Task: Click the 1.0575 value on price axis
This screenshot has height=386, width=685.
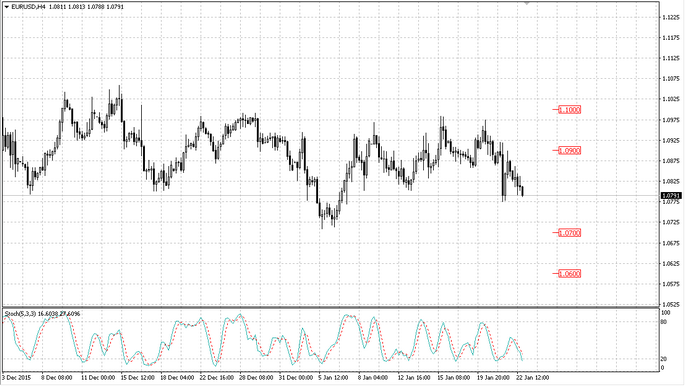Action: click(x=671, y=284)
